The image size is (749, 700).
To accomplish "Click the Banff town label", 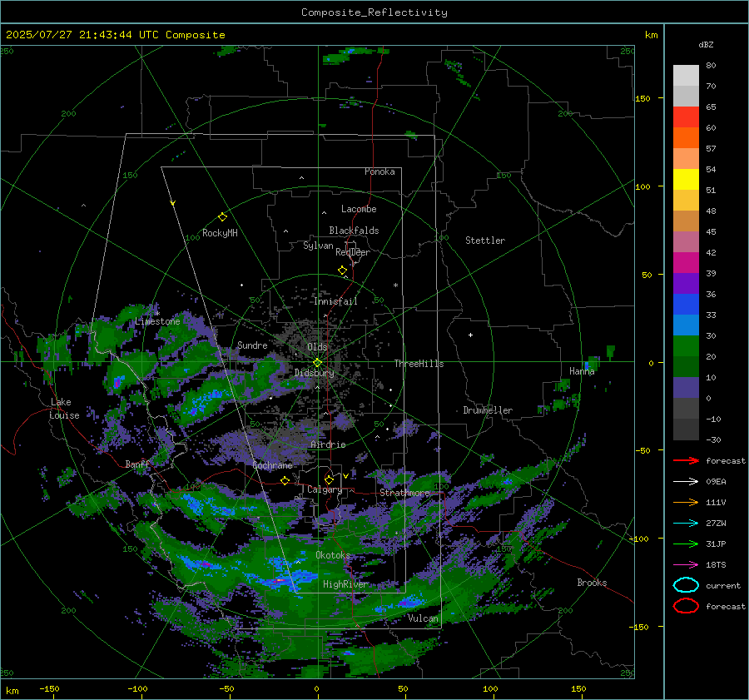I will click(137, 464).
